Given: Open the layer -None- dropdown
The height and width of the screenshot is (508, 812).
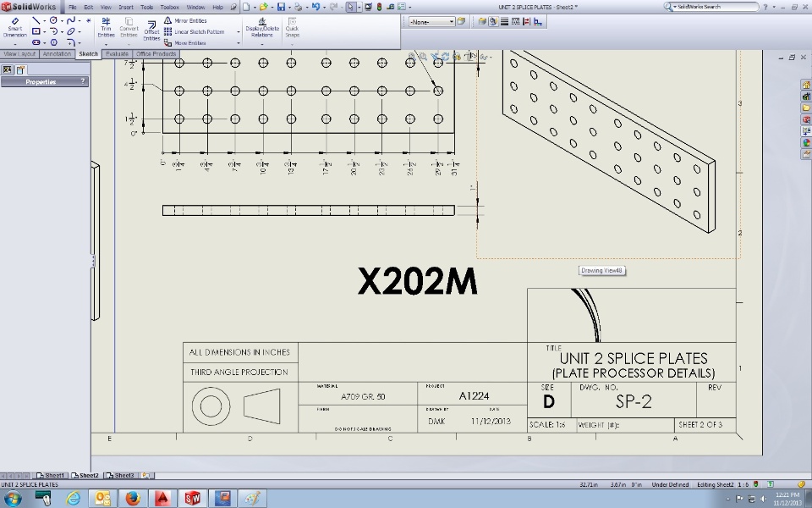Looking at the screenshot, I should [x=432, y=22].
